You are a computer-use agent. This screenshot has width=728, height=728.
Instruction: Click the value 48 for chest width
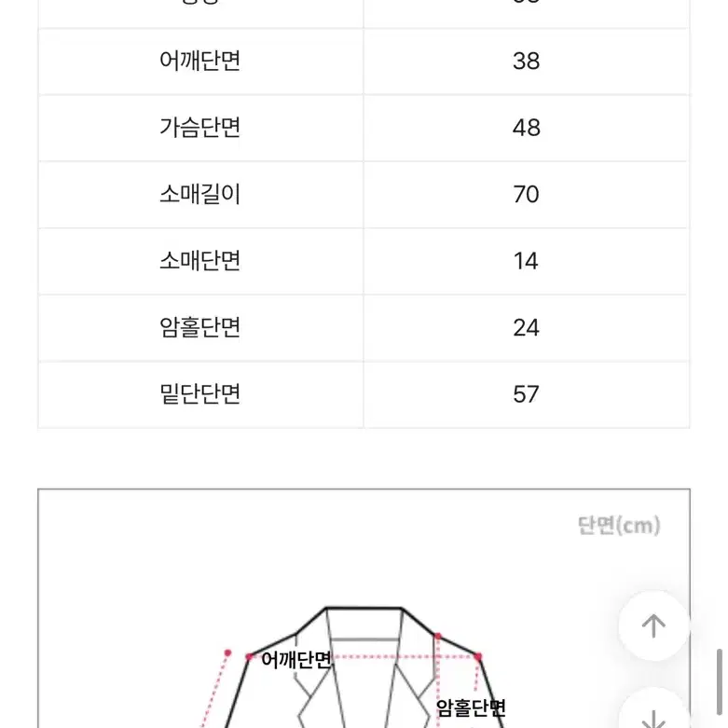point(526,128)
